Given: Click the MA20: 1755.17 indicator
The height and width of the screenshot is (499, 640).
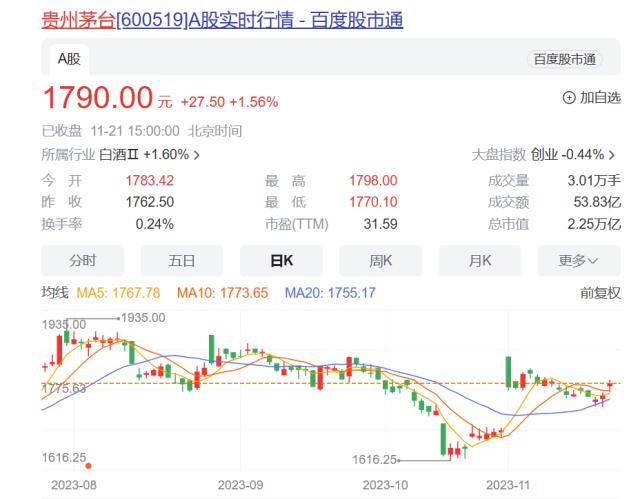Looking at the screenshot, I should (x=330, y=293).
